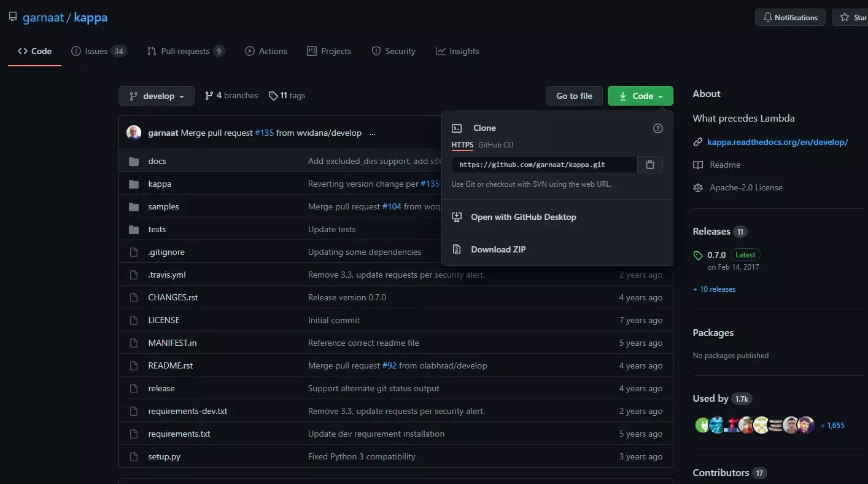Click the .gitignore file icon
This screenshot has width=868, height=484.
(134, 252)
